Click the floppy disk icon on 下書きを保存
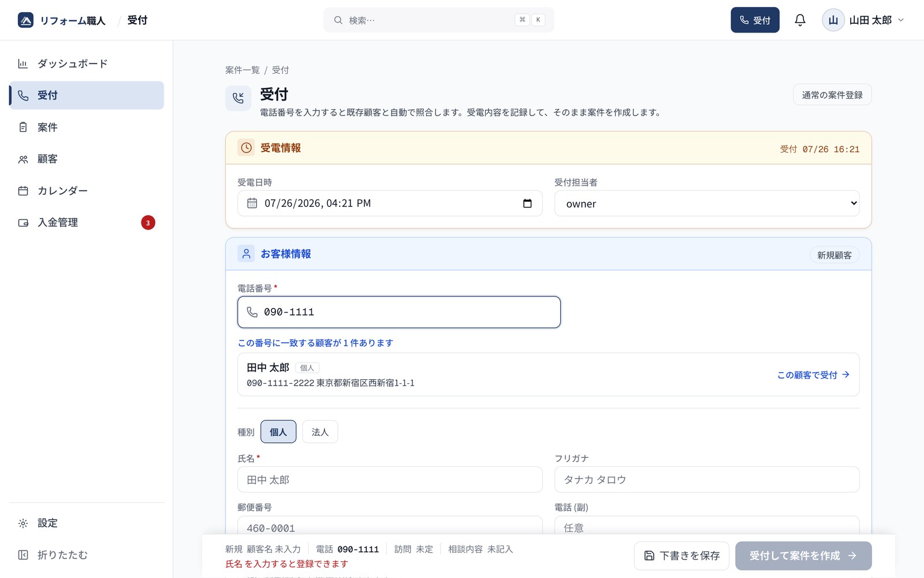This screenshot has height=578, width=924. pyautogui.click(x=649, y=555)
